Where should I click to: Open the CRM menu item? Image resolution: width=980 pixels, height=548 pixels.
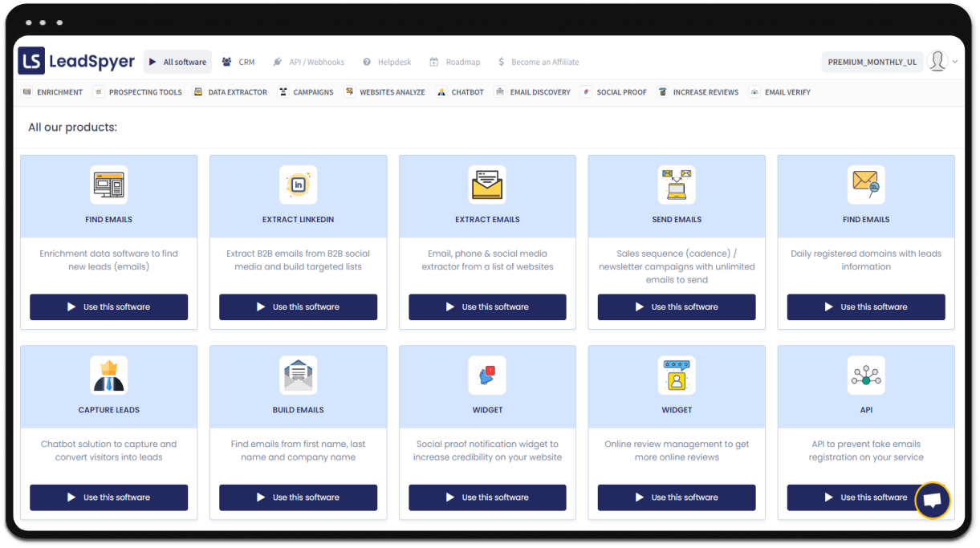point(238,62)
